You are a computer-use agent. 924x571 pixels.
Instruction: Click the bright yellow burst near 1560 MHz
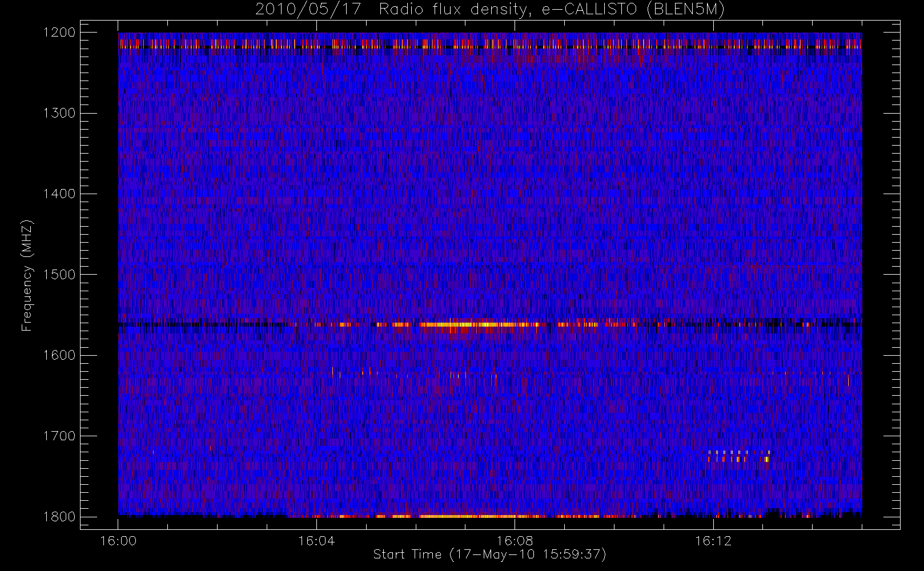(x=479, y=324)
